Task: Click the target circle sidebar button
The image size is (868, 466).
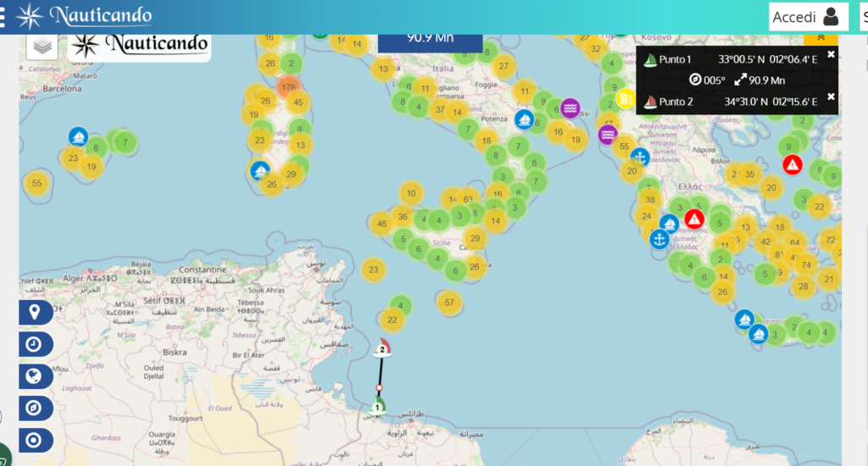Action: (x=35, y=441)
